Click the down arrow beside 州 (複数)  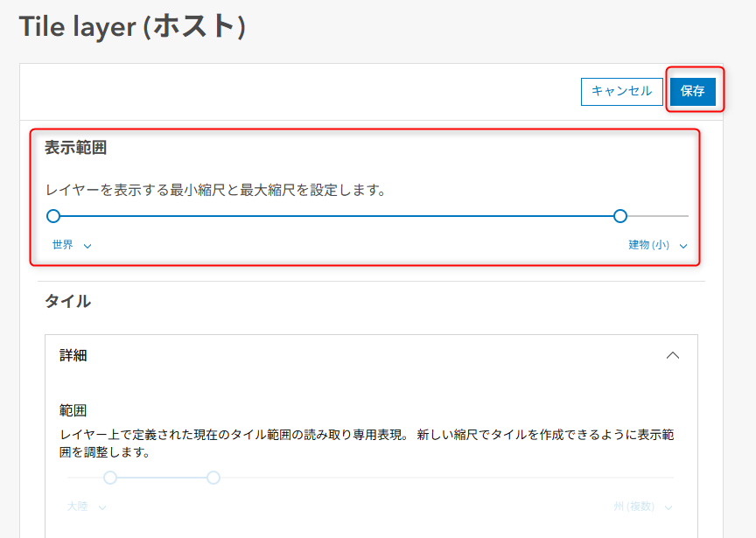[668, 507]
